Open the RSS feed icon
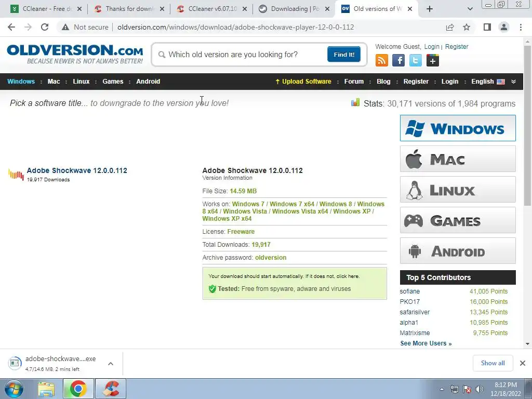The width and height of the screenshot is (532, 399). 382,60
